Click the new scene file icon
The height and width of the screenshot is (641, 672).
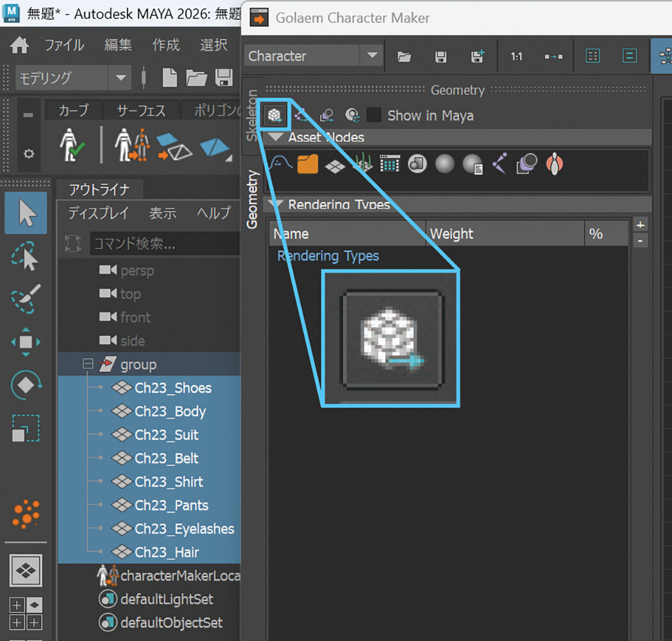tap(170, 78)
